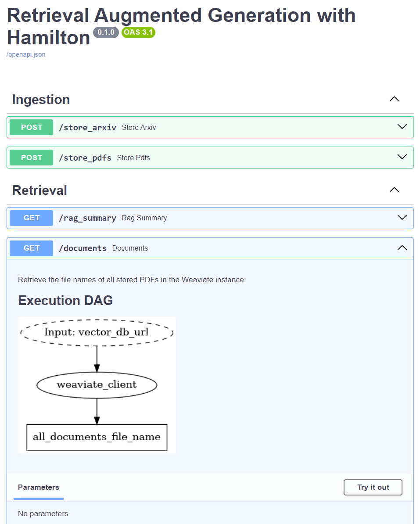Click the POST badge on /store_pdfs
Screen dimensions: 420x524
[31, 157]
